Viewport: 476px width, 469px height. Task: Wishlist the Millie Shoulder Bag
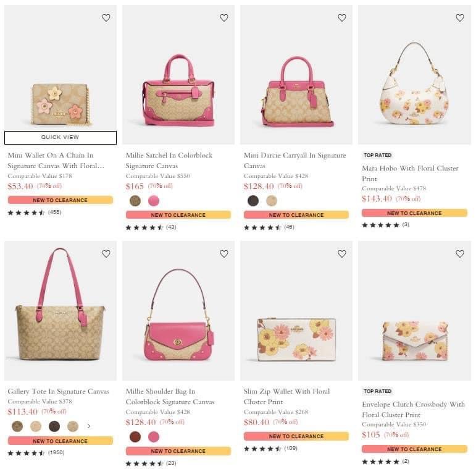click(224, 254)
